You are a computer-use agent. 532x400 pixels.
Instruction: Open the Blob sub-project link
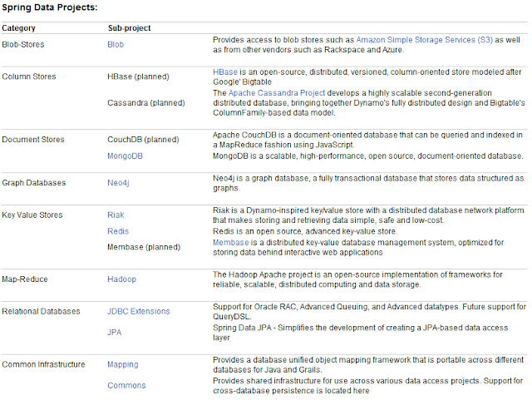[x=116, y=44]
